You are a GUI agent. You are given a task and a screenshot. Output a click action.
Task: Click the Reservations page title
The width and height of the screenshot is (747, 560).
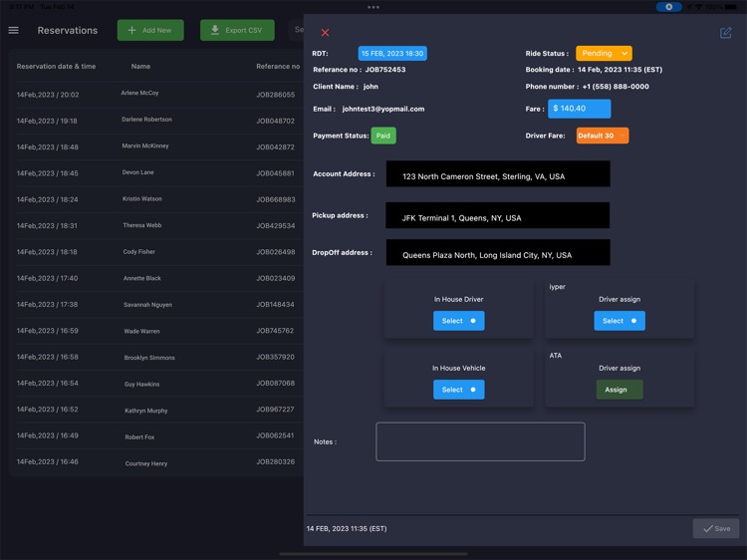67,30
